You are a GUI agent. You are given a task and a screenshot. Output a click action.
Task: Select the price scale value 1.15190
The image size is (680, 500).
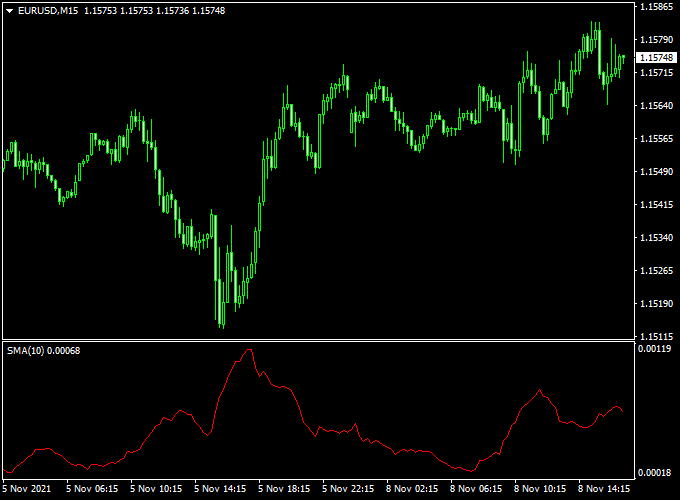point(657,304)
